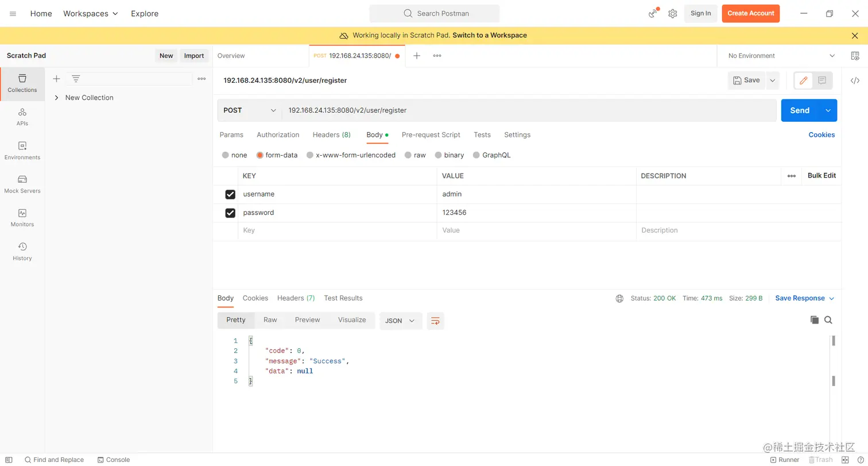
Task: Open APIs in the sidebar
Action: pos(22,117)
